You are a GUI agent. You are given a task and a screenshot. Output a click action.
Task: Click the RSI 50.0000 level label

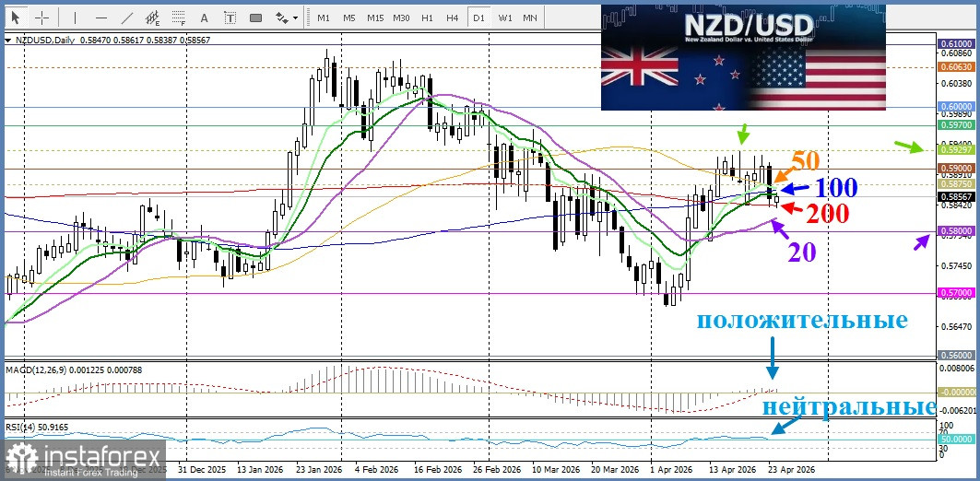click(x=956, y=440)
